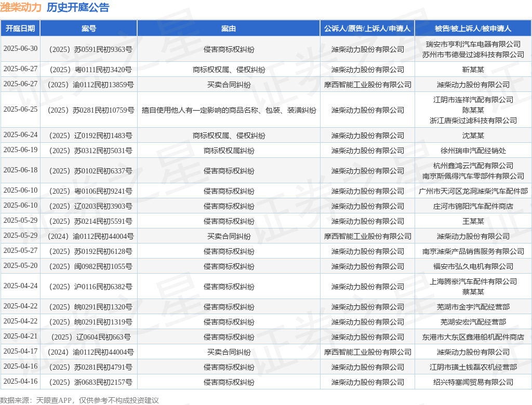The height and width of the screenshot is (405, 532).
Task: Select the 开庭日期 column header
Action: point(20,29)
